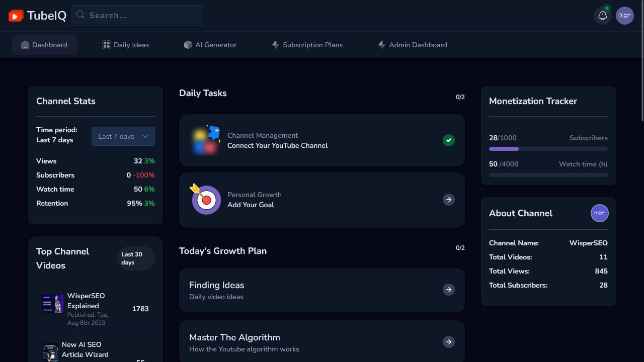Go to the Dashboard tab
This screenshot has height=362, width=644.
44,45
